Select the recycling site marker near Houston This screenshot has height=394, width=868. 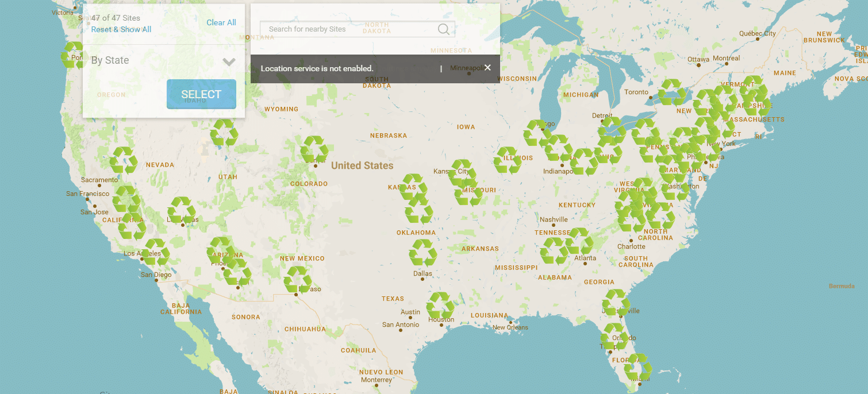[440, 304]
